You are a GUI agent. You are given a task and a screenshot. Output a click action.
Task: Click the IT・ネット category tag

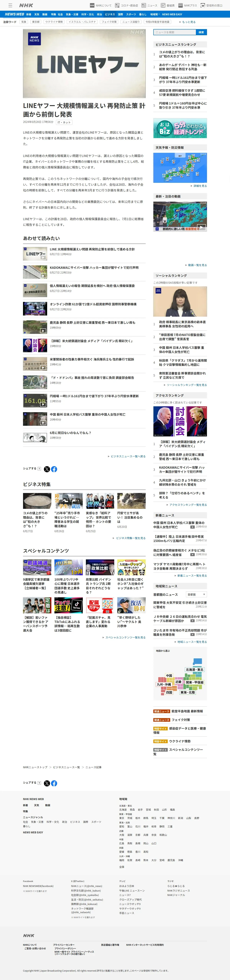pos(64,123)
